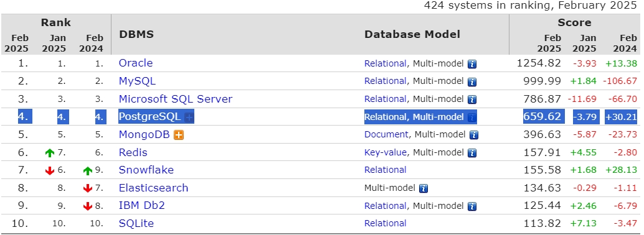Open the MongoDB link
The image size is (644, 235).
pos(144,134)
